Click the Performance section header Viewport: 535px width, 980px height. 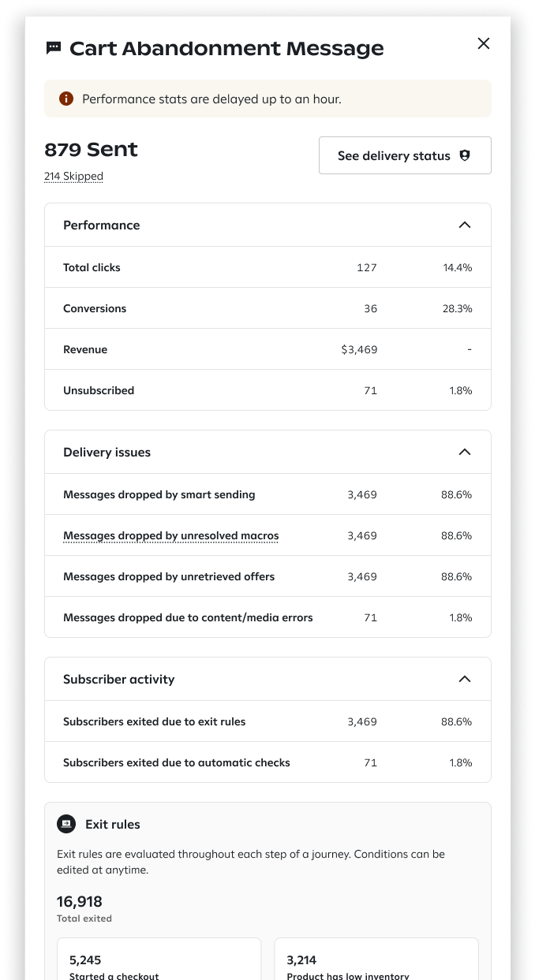[267, 225]
